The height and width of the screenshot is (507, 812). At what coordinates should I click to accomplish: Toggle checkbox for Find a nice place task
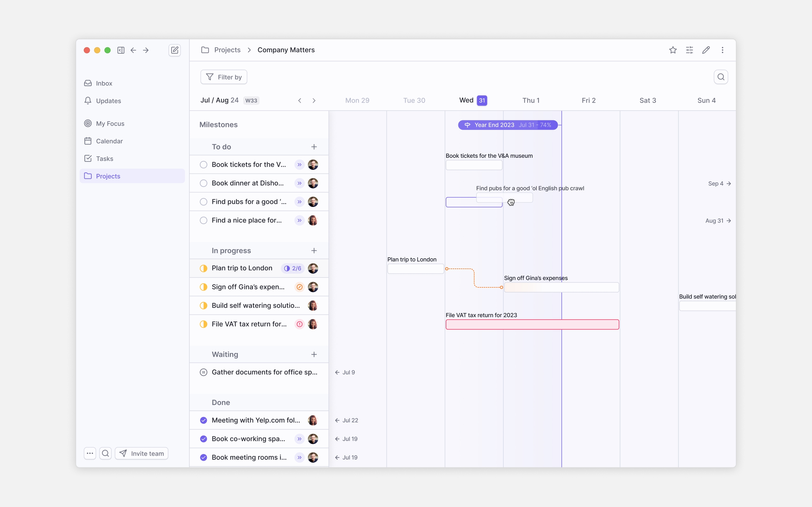(204, 220)
